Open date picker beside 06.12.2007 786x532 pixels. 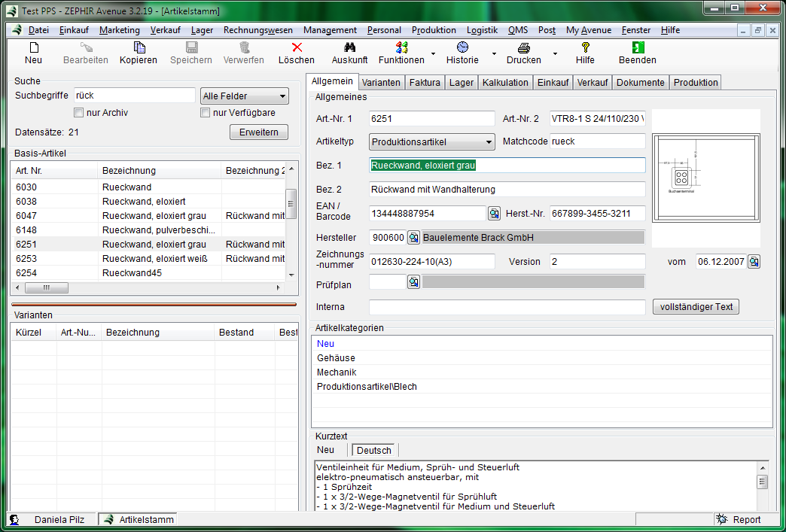pyautogui.click(x=754, y=262)
